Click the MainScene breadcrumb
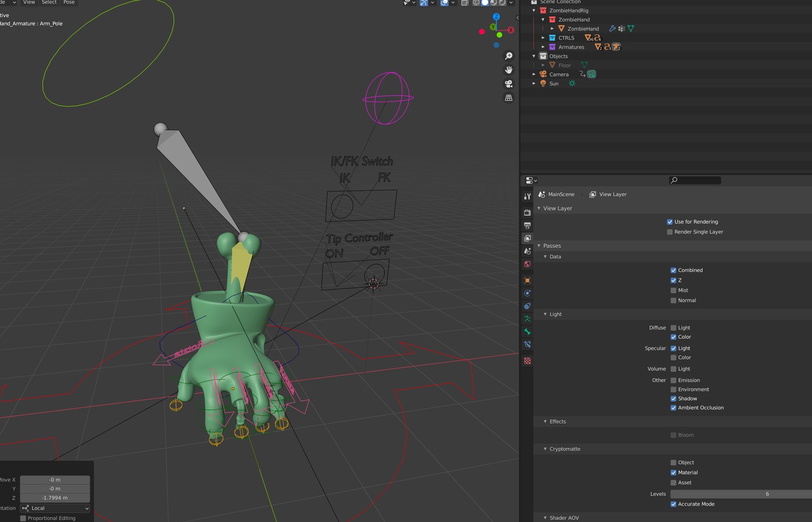This screenshot has width=812, height=522. point(556,194)
